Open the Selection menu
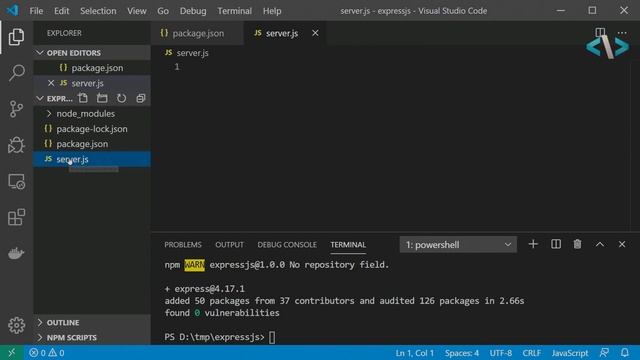640x360 pixels. pos(98,11)
